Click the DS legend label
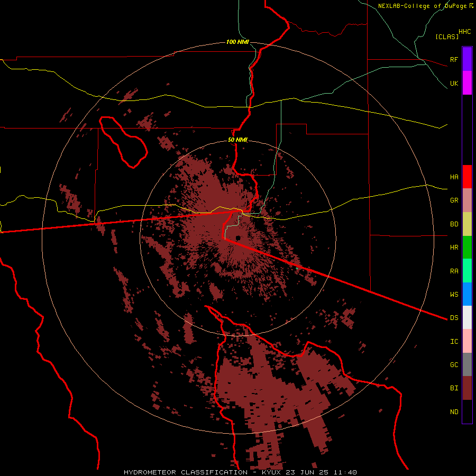Screen dimensions: 476x476 click(x=454, y=318)
